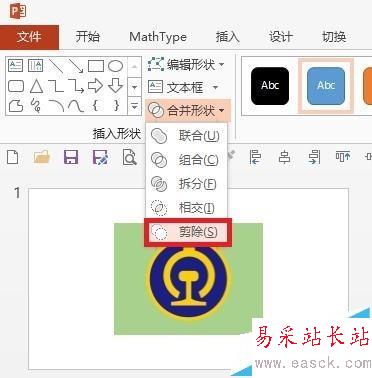
Task: Choose 组合(C) merge option
Action: [186, 160]
